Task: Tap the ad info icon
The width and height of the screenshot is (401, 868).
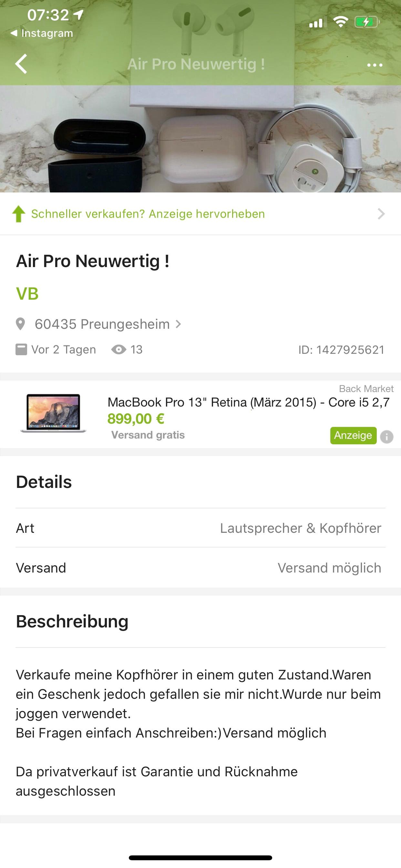Action: point(386,437)
